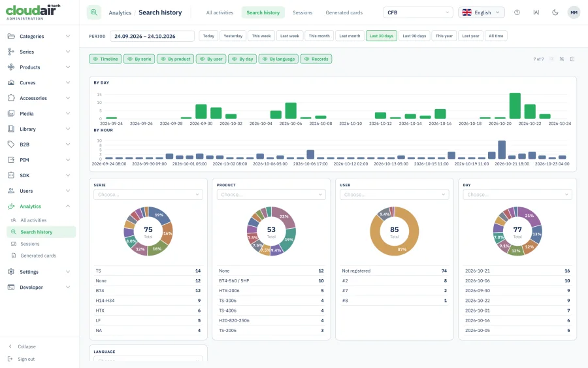Click the 21% purple segment in day donut

tap(529, 215)
